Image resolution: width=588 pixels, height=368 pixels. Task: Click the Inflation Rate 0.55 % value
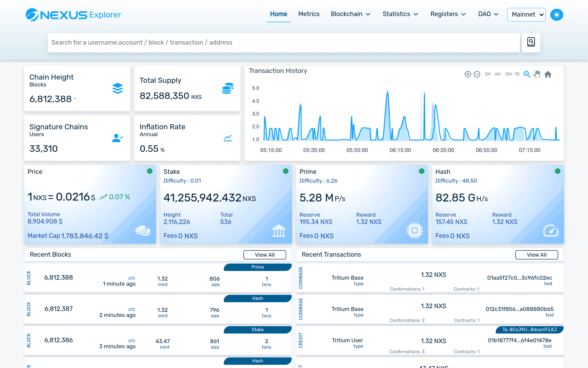pos(152,149)
